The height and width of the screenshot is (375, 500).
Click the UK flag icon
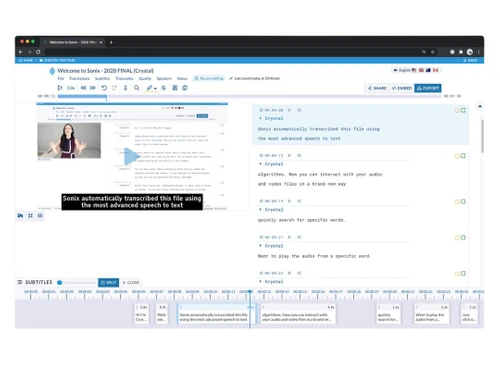point(421,70)
